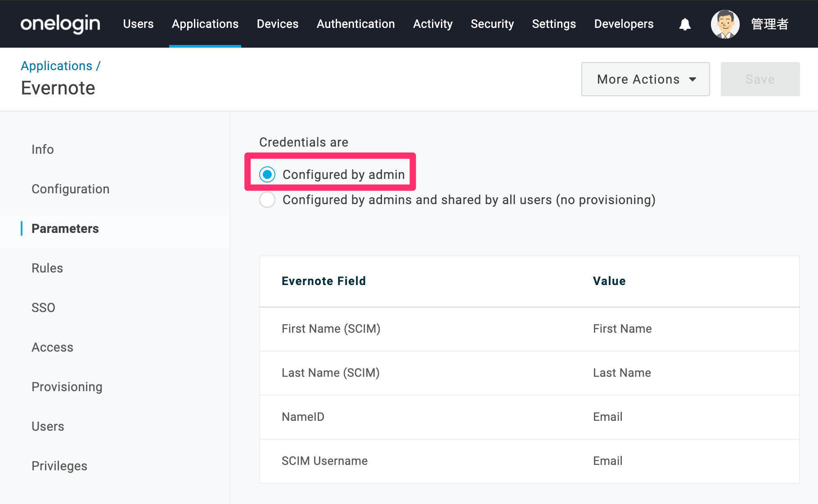Image resolution: width=818 pixels, height=504 pixels.
Task: Click the Email value in NameID row
Action: pyautogui.click(x=607, y=417)
